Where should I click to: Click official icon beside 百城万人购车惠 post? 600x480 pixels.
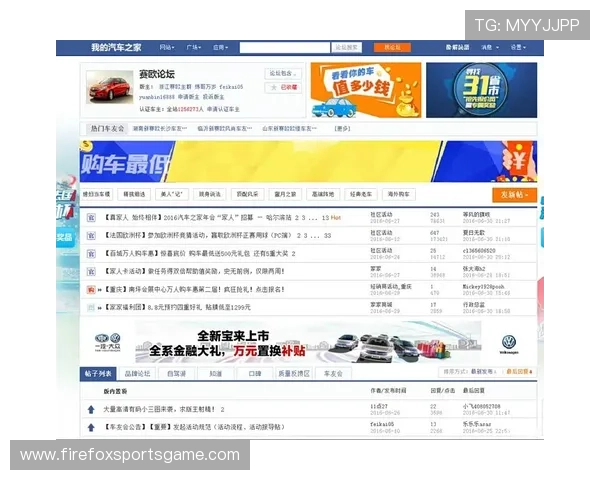point(91,254)
